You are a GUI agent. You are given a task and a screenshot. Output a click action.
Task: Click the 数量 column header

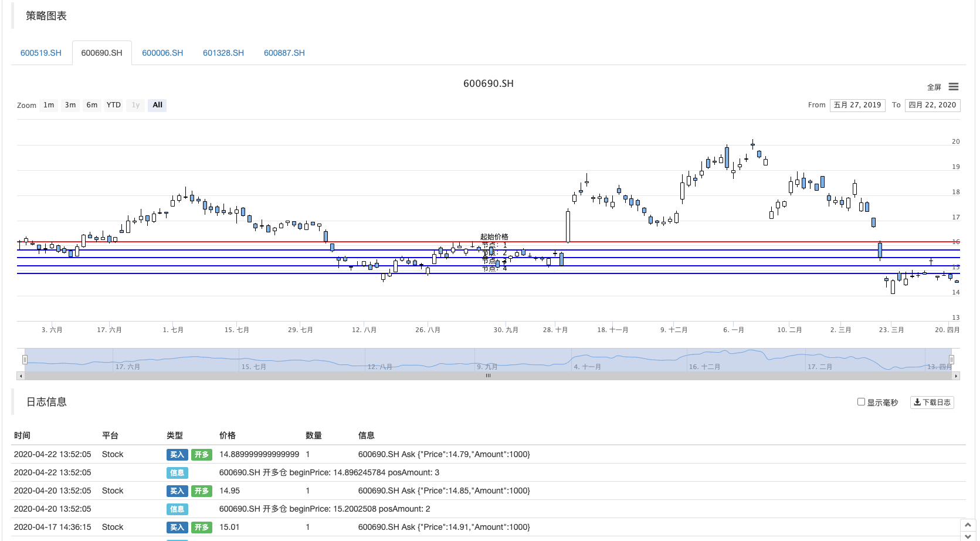[314, 435]
